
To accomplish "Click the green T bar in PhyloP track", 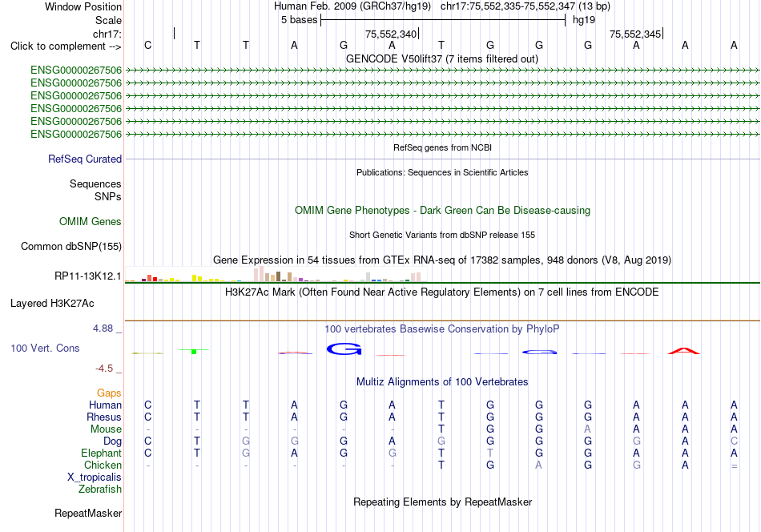I will (x=194, y=351).
